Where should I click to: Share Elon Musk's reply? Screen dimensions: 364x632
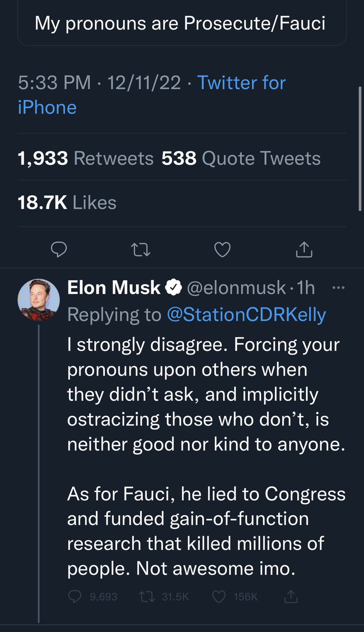coord(291,596)
